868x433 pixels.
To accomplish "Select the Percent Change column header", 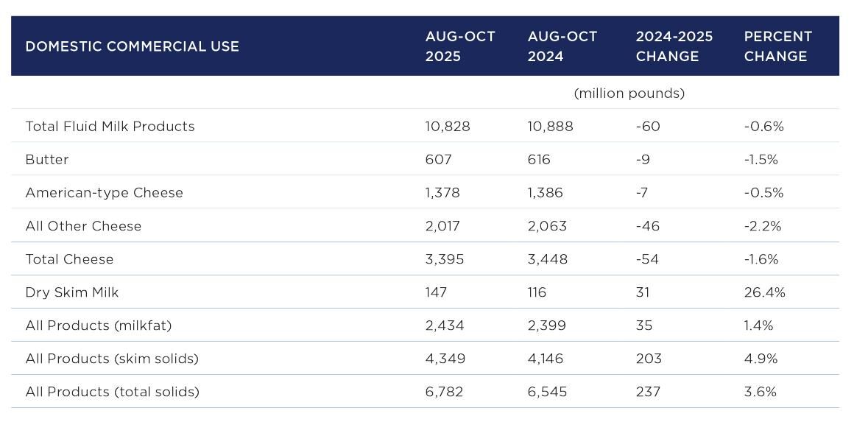I will (777, 46).
